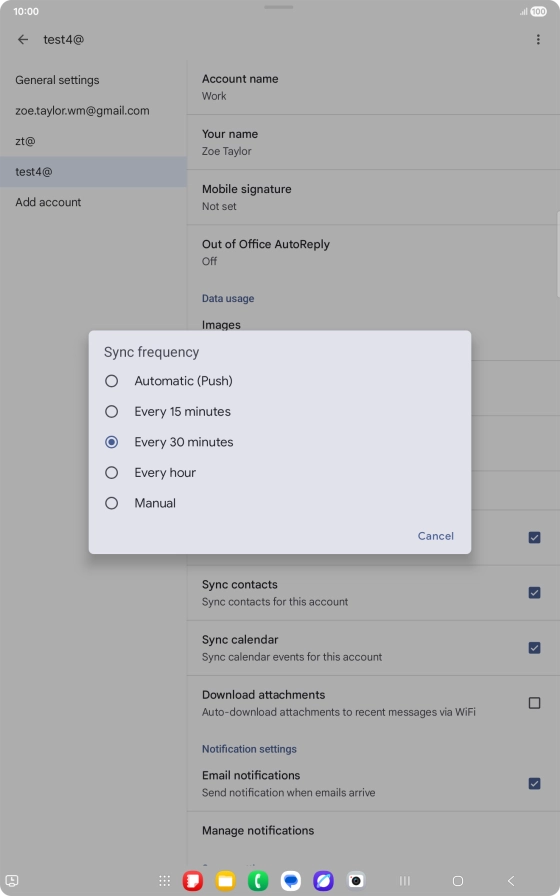
Task: Open the Mobile signature setting
Action: (x=373, y=197)
